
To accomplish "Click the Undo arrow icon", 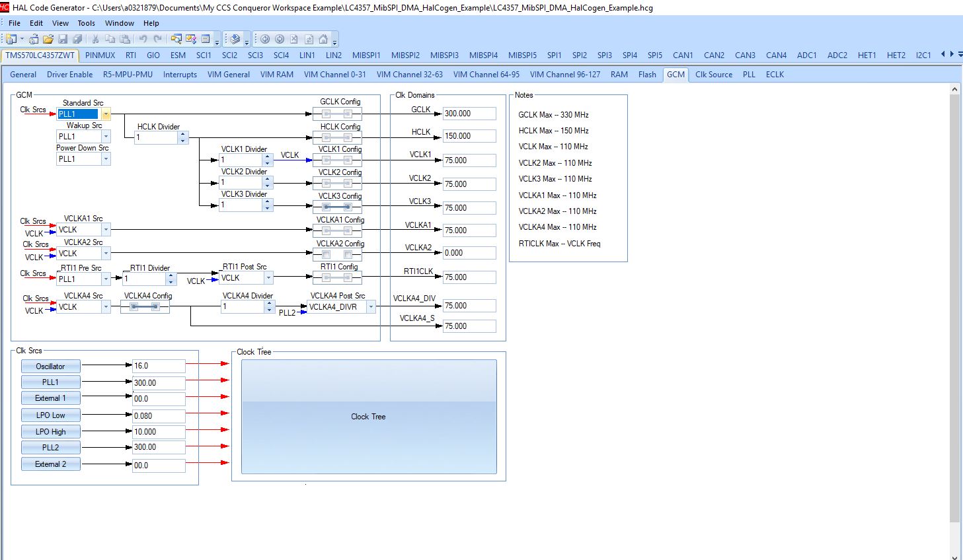I will pos(143,39).
